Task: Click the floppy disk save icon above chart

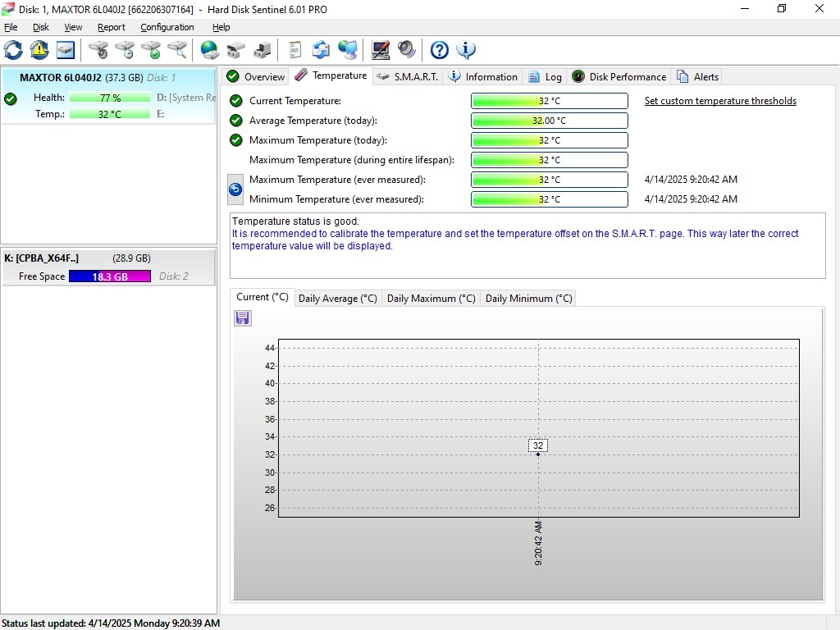Action: (x=242, y=318)
